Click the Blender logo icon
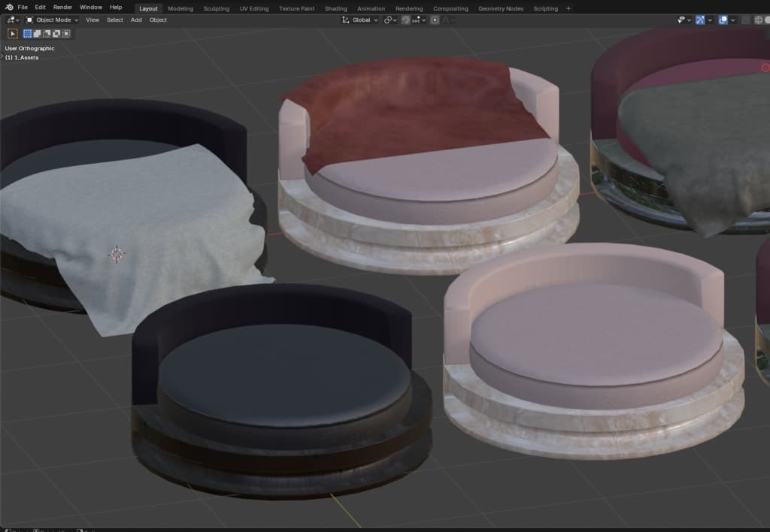 (8, 8)
